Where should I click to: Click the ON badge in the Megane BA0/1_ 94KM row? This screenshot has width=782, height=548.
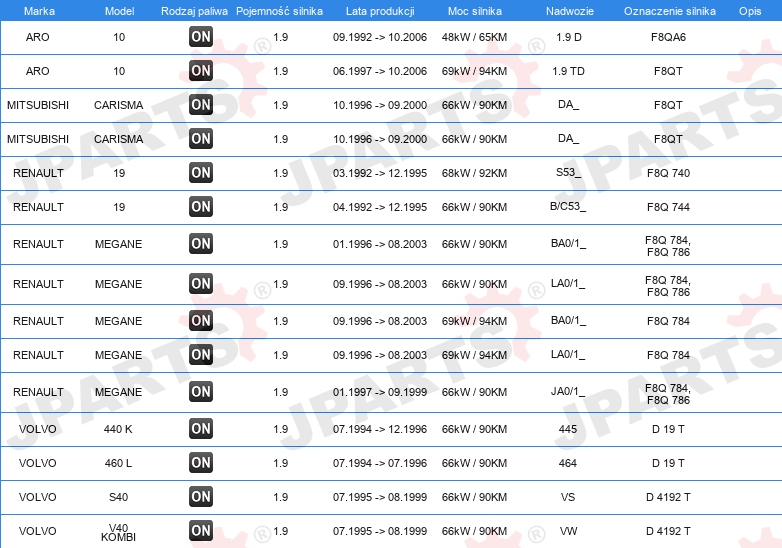coord(201,321)
